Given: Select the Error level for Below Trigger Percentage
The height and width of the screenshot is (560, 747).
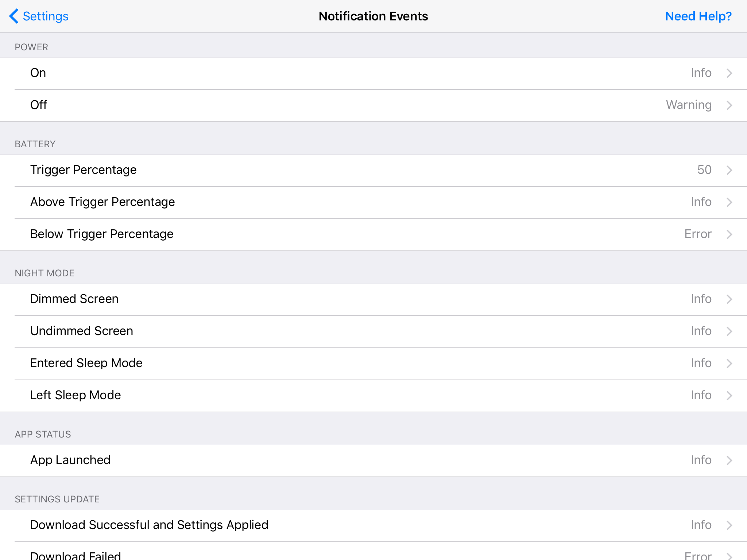Looking at the screenshot, I should [698, 234].
